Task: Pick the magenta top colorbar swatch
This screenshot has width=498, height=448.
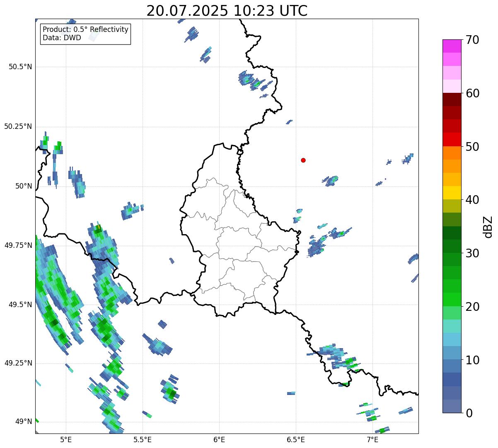Action: tap(452, 46)
